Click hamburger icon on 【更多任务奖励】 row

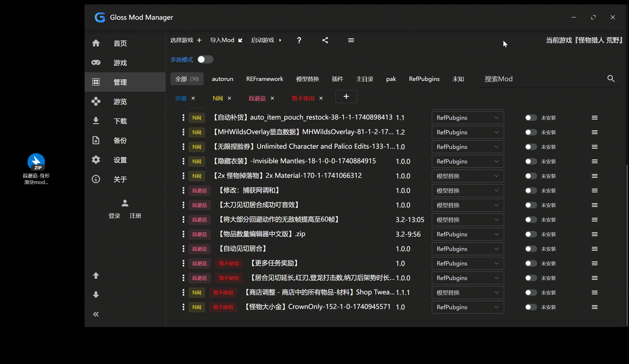click(x=594, y=263)
